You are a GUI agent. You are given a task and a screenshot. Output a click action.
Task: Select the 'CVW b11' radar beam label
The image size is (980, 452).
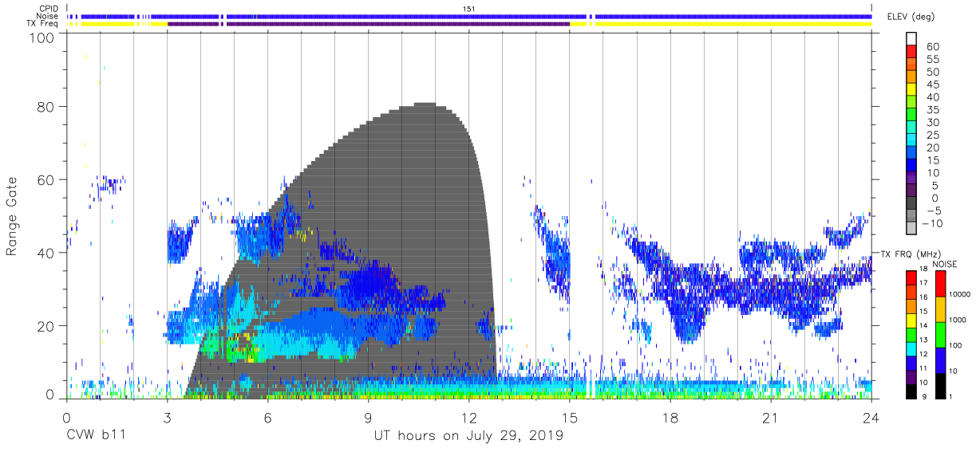[96, 436]
